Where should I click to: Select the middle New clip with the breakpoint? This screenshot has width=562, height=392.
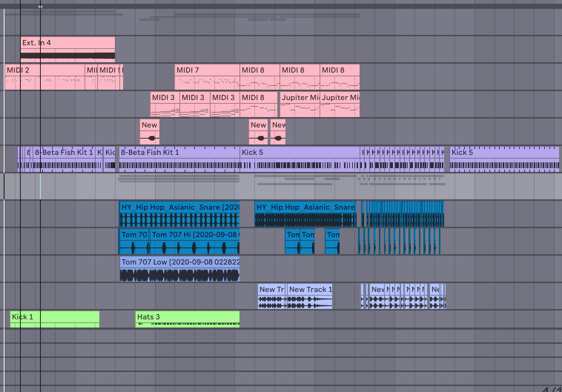[258, 132]
